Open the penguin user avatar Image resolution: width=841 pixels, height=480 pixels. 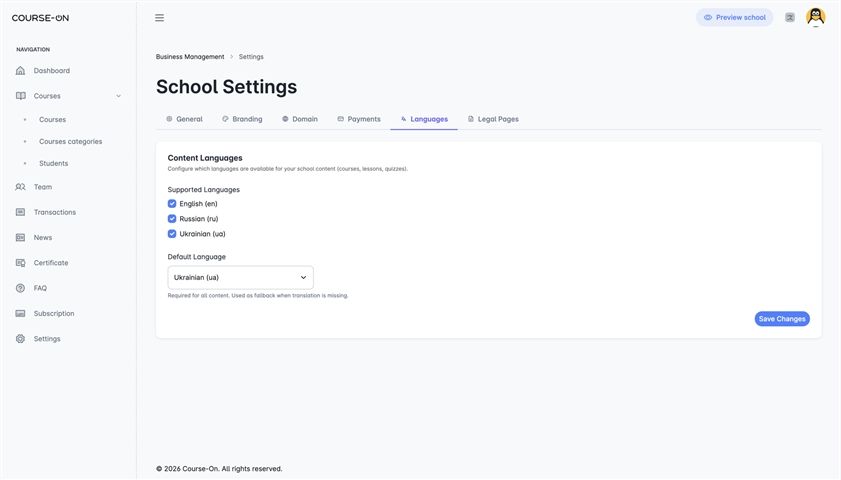point(815,17)
